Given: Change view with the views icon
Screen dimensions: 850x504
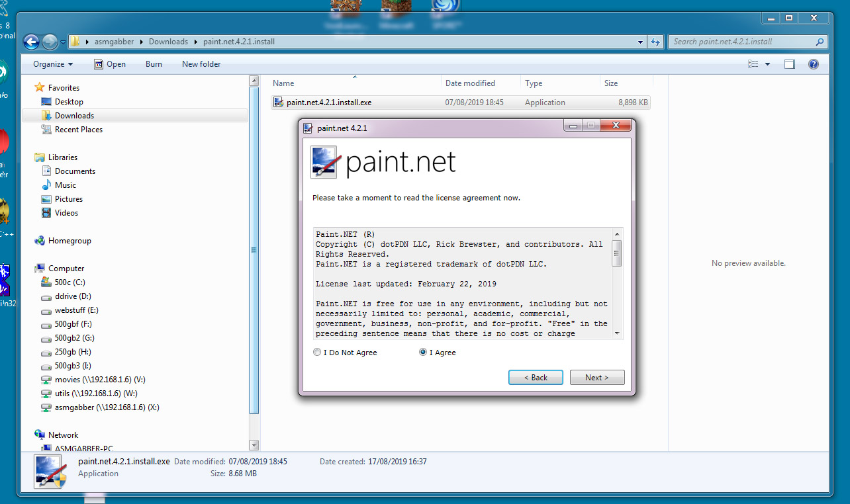Looking at the screenshot, I should coord(753,64).
